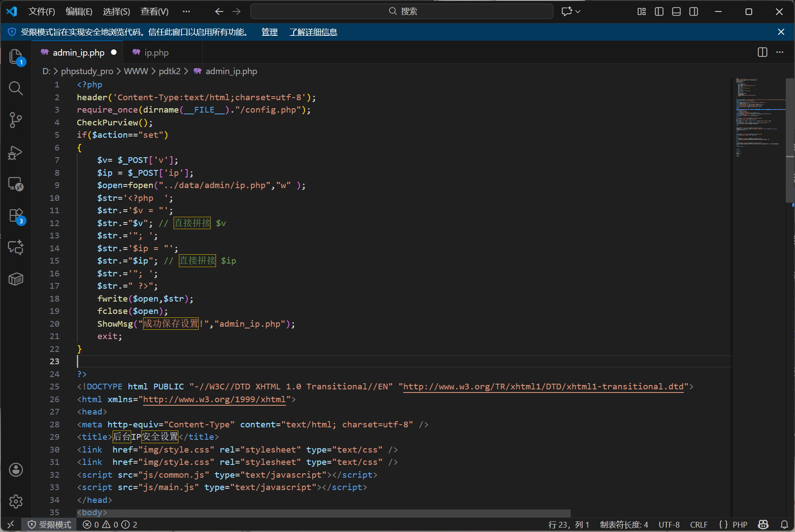The height and width of the screenshot is (532, 795).
Task: Open the Extensions view
Action: tap(16, 216)
